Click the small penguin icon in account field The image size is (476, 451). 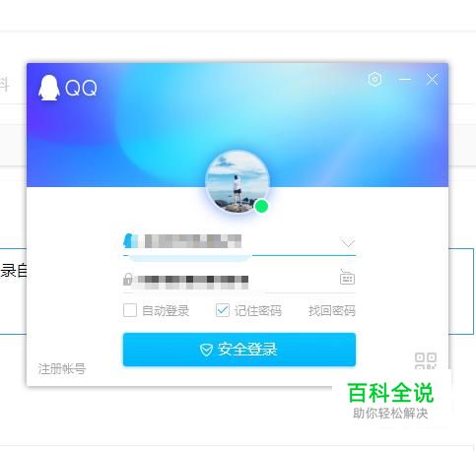tap(128, 241)
